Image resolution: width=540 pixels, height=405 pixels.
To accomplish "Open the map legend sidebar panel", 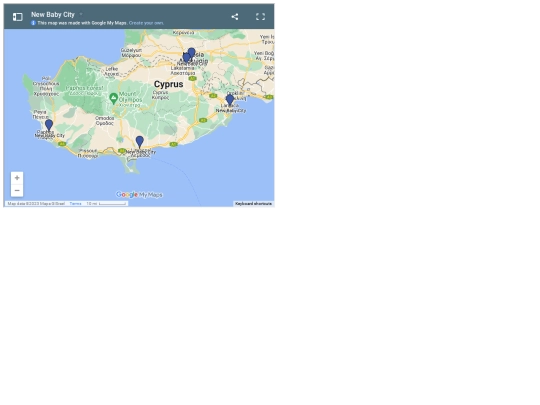I will tap(18, 17).
